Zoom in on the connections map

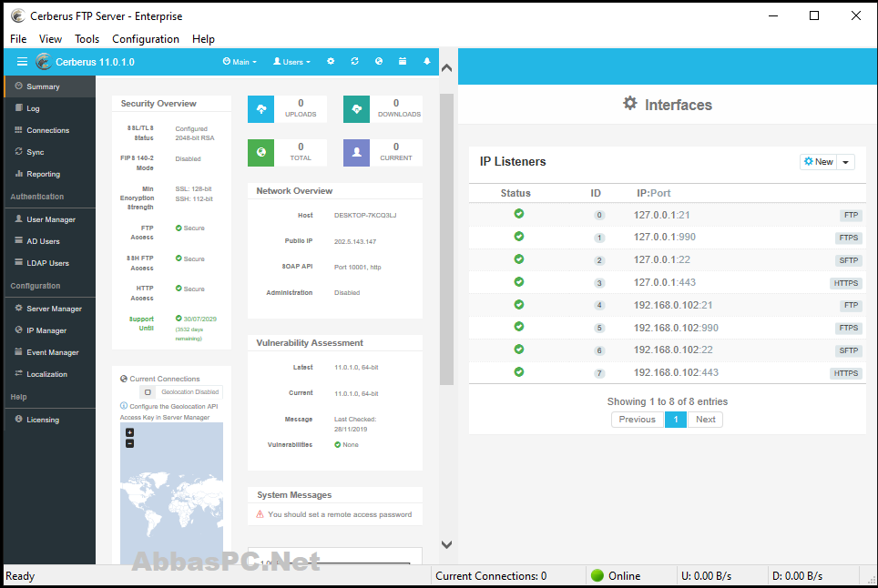(130, 432)
